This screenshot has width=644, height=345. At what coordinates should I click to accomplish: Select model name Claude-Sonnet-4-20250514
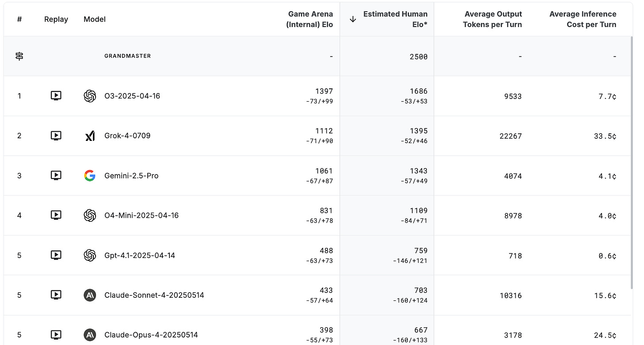tap(154, 295)
